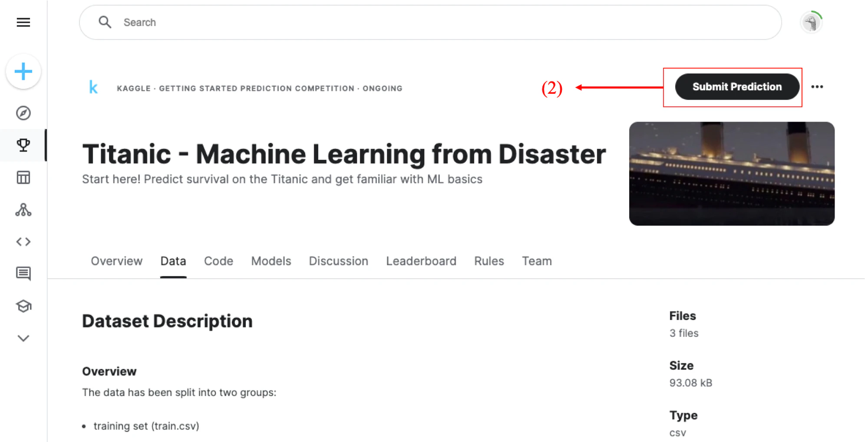Focus the Search input field
The width and height of the screenshot is (868, 442).
430,23
